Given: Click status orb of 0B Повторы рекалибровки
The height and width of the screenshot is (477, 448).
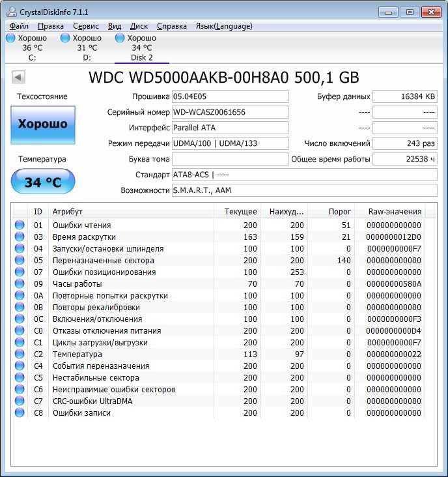Looking at the screenshot, I should 20,307.
